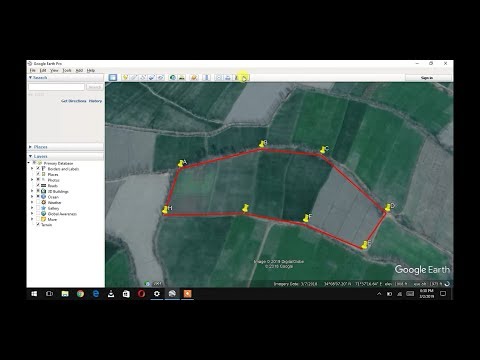Select the Add Placemark pushpin tool
This screenshot has height=360, width=480.
[x=125, y=78]
